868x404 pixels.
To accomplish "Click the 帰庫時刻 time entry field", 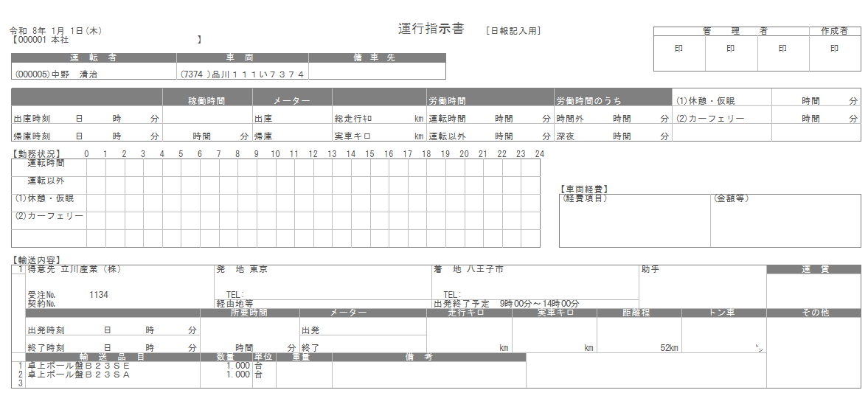I will [86, 136].
